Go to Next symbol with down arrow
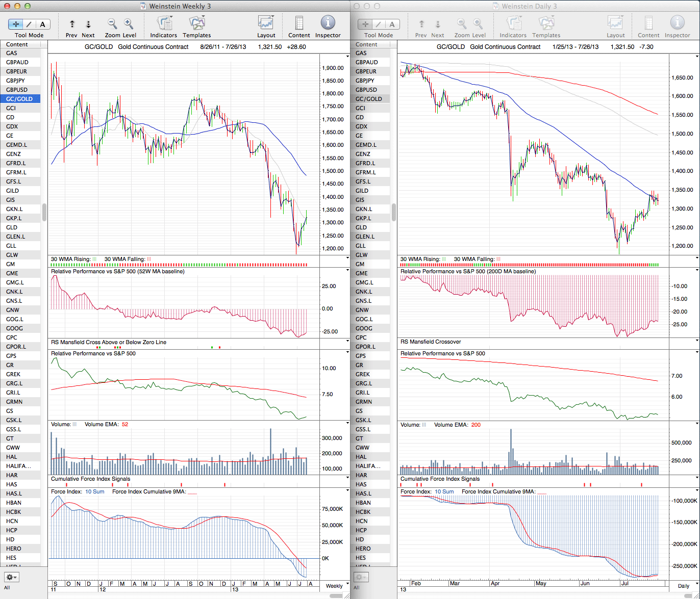This screenshot has height=599, width=700. point(88,24)
